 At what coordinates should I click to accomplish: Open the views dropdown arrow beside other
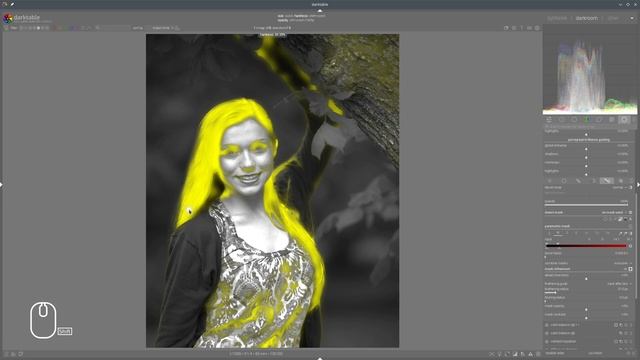(x=632, y=18)
